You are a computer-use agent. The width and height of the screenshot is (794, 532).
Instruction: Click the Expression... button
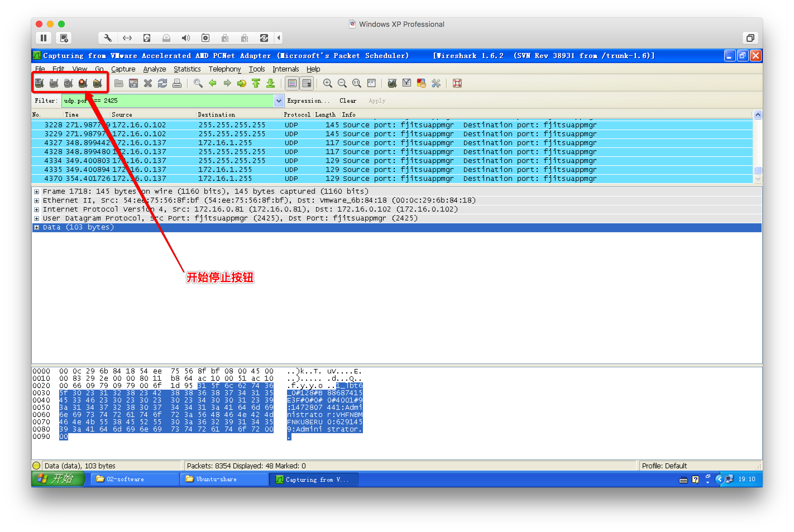pos(308,101)
